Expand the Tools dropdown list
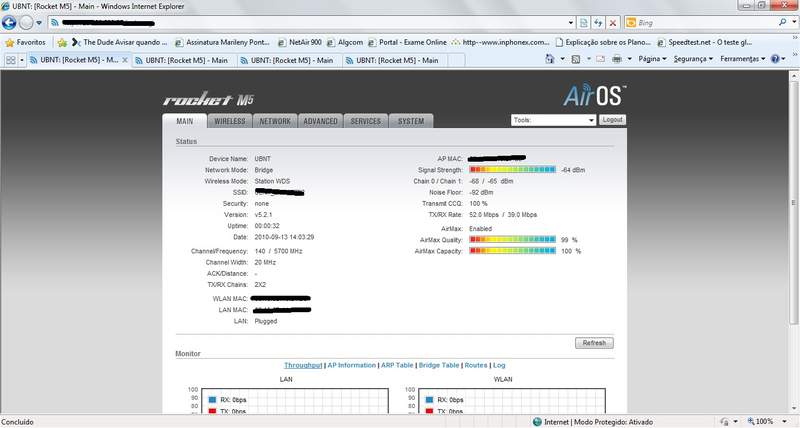This screenshot has height=428, width=800. click(x=554, y=120)
